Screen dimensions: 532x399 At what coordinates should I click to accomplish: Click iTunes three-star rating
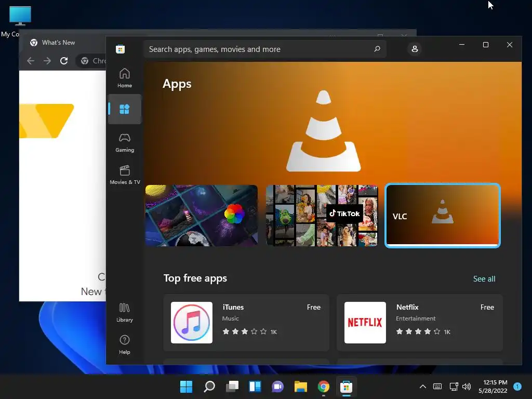point(244,331)
